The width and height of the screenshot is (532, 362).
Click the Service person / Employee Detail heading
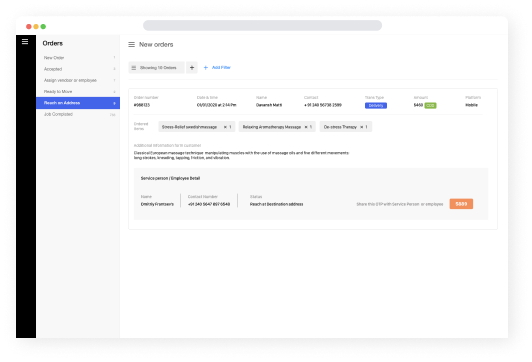[170, 178]
